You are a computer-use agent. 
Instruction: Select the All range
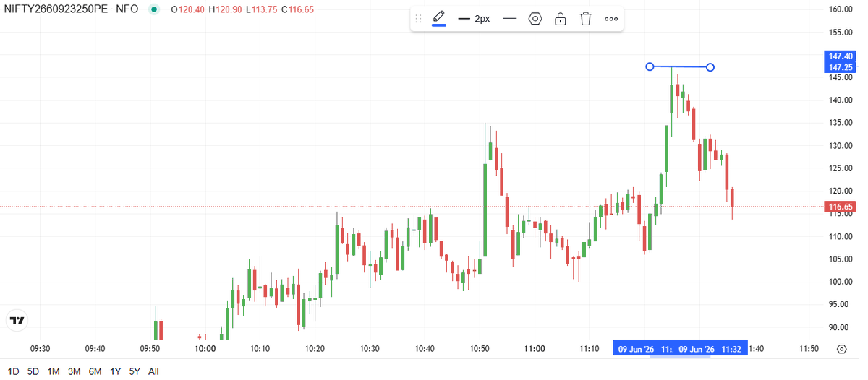click(153, 371)
